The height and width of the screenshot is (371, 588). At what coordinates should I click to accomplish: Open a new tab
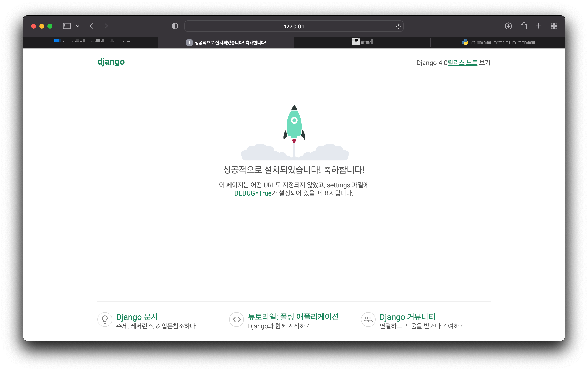[x=539, y=26]
